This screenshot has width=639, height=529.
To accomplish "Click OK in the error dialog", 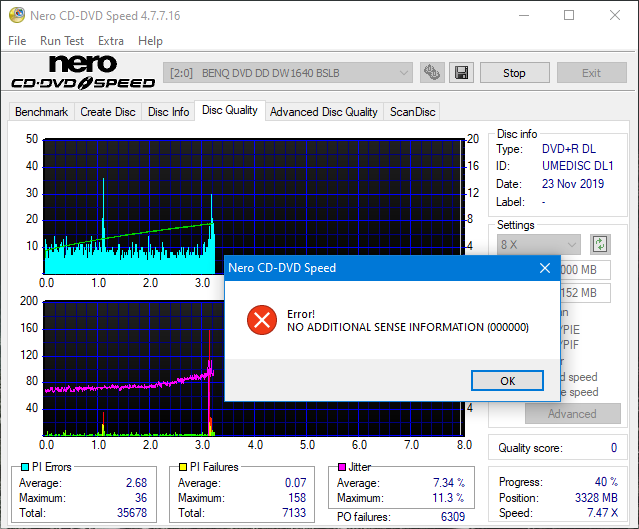I will click(x=507, y=381).
